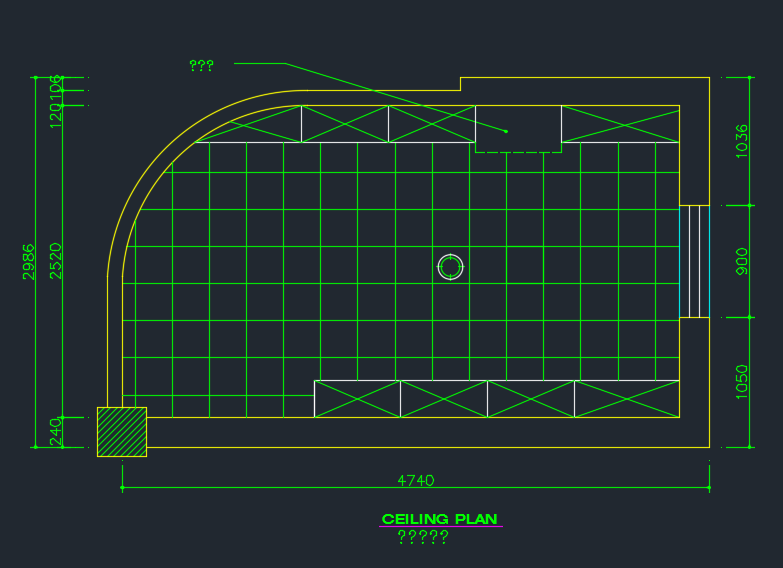Click the 240 dimension near the column
Image resolution: width=783 pixels, height=568 pixels.
tap(56, 431)
